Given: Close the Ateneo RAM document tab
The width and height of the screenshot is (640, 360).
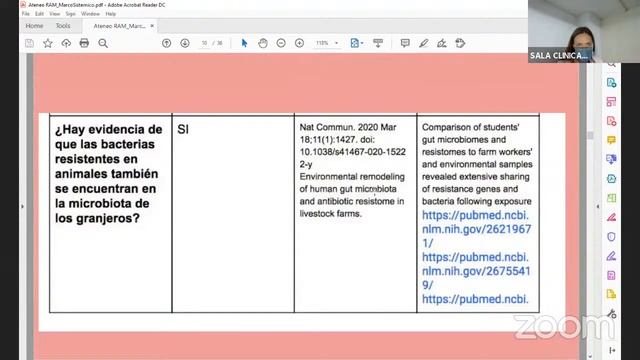Looking at the screenshot, I should (152, 26).
